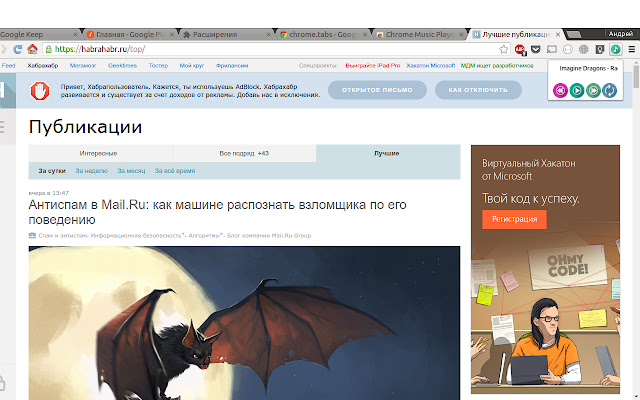The image size is (640, 400).
Task: Filter publications За месяц
Action: [x=131, y=171]
